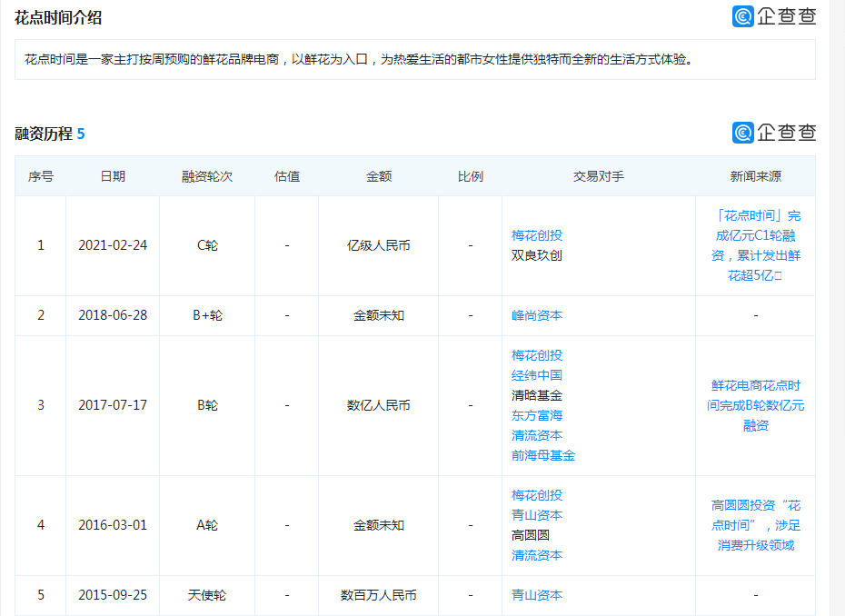Click the 日期 column header
The width and height of the screenshot is (845, 616).
[113, 176]
